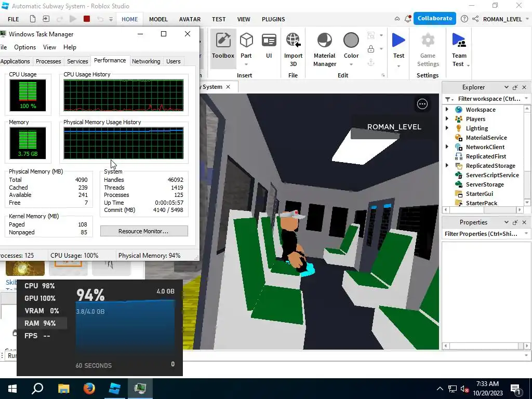Switch to the AVATAR ribbon tab

click(x=190, y=19)
